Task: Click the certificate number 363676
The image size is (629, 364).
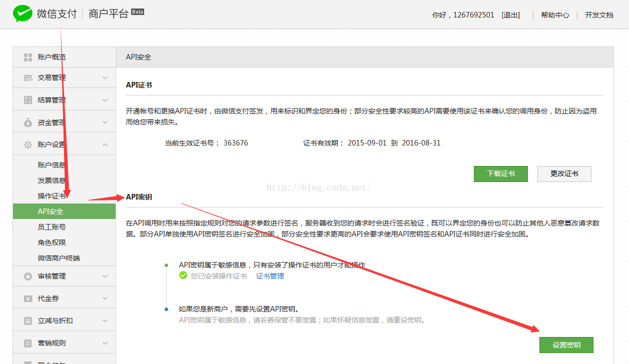Action: (236, 143)
